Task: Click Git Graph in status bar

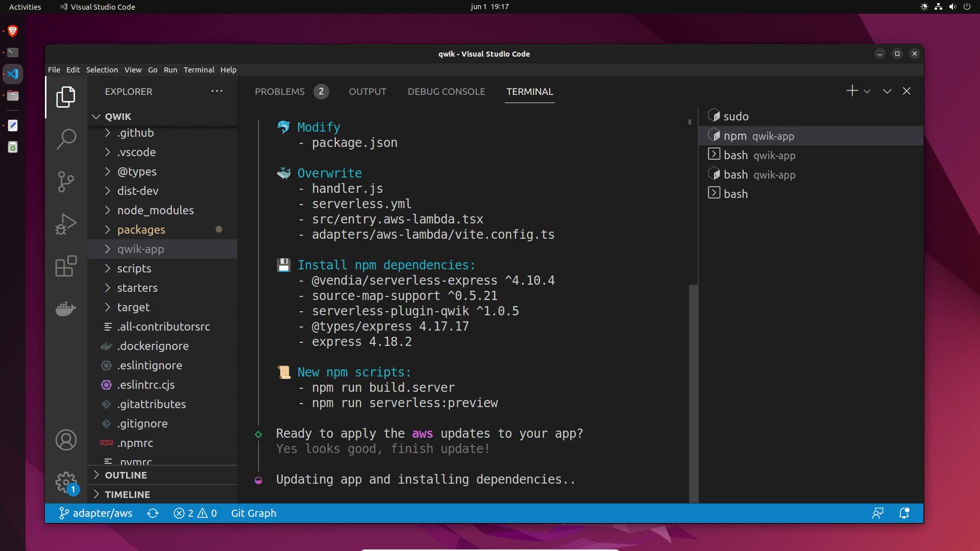Action: point(253,513)
